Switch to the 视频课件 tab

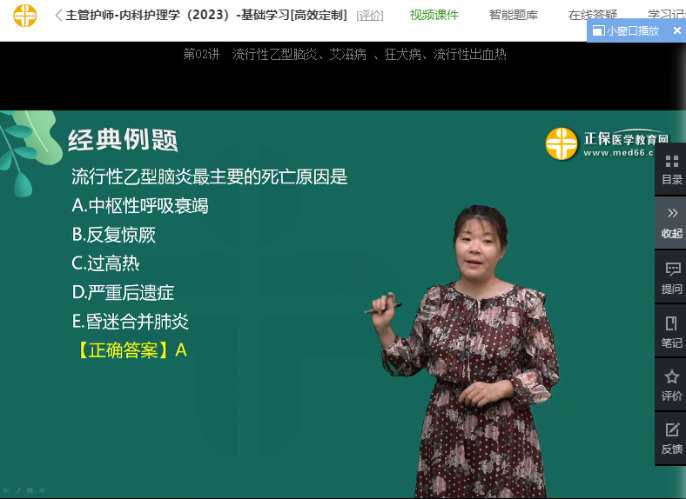click(x=435, y=15)
